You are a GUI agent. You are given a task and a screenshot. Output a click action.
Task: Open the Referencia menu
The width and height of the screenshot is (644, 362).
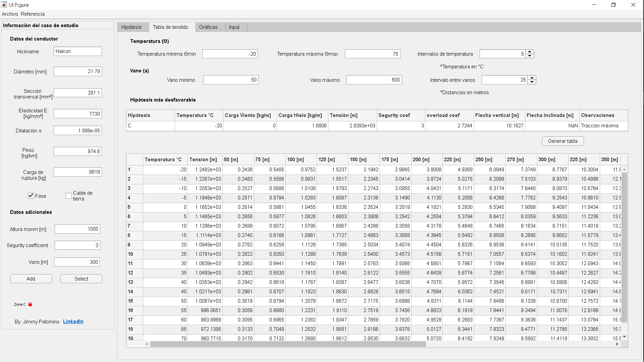[33, 14]
